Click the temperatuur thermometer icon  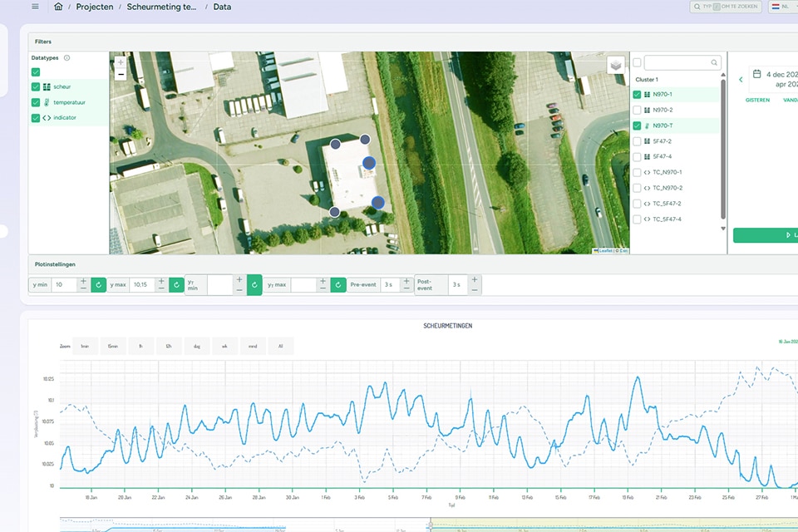(x=47, y=102)
